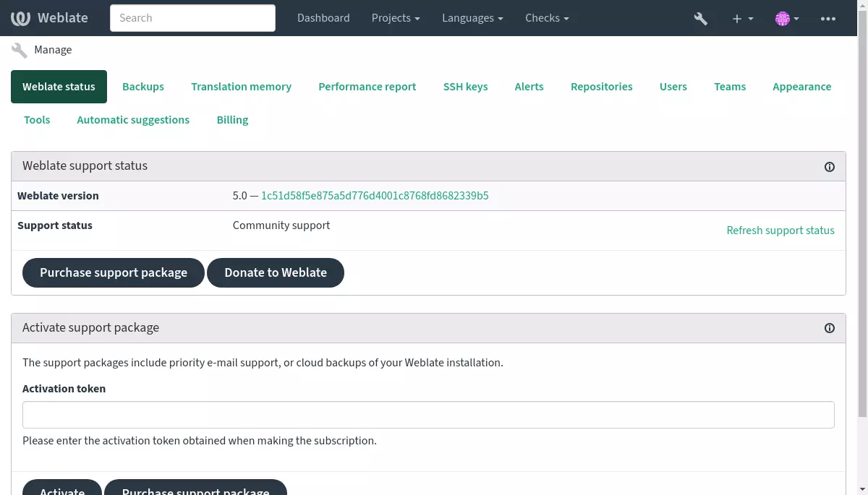The height and width of the screenshot is (495, 868).
Task: Open the Translation memory tab
Action: click(241, 87)
